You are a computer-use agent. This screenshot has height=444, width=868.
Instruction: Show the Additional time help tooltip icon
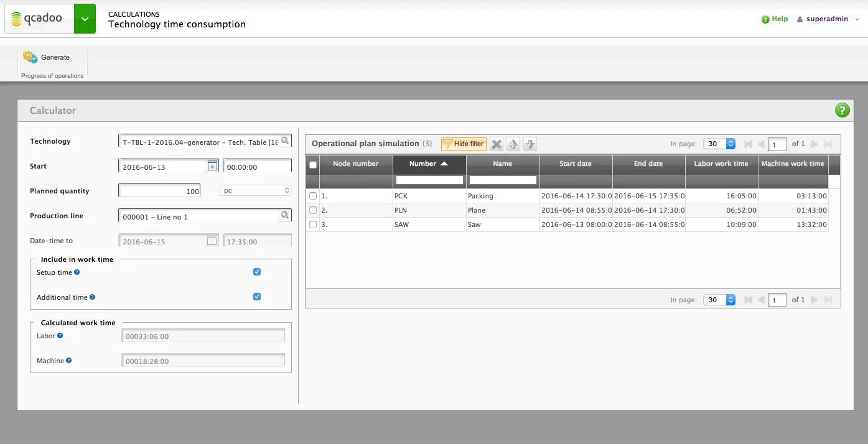click(92, 297)
